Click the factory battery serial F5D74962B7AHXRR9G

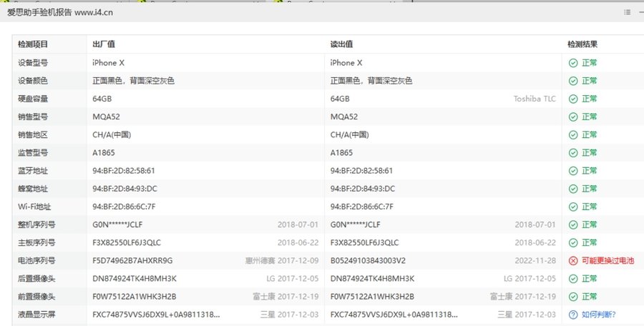[x=132, y=260]
